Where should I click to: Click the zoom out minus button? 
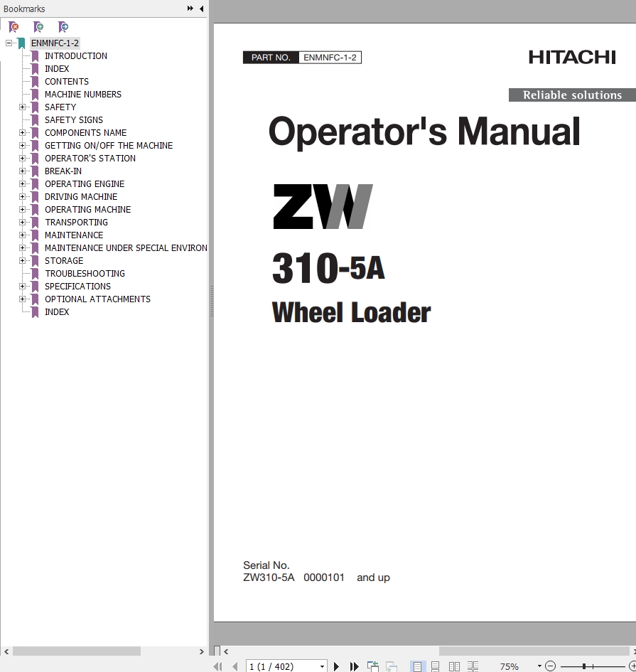pyautogui.click(x=550, y=666)
